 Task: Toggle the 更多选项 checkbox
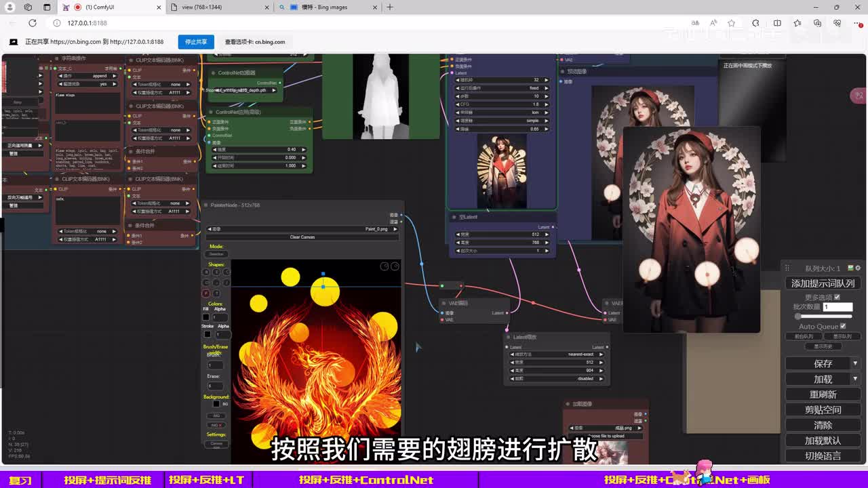(836, 298)
